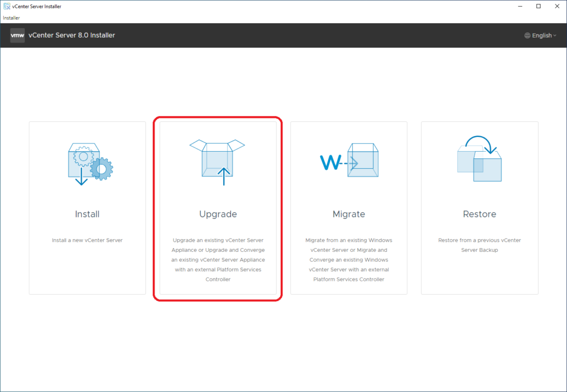Open the English language dropdown
The image size is (567, 392).
541,35
